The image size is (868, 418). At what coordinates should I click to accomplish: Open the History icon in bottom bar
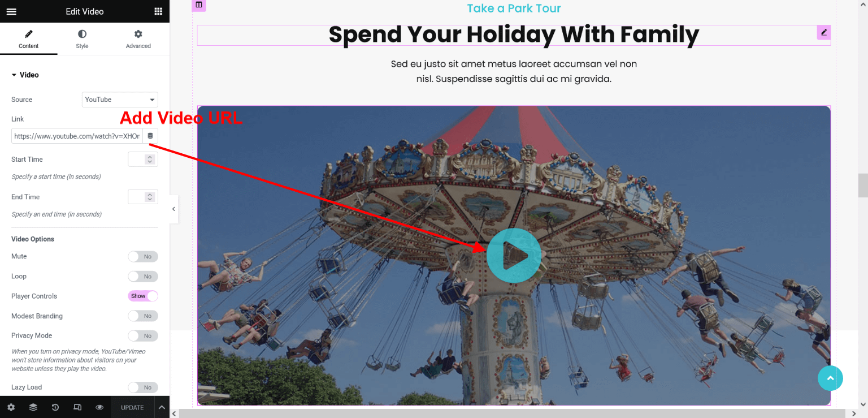click(x=55, y=407)
